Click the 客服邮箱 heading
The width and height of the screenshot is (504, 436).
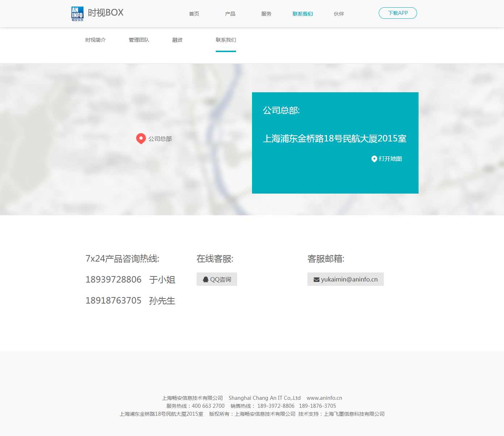[326, 259]
